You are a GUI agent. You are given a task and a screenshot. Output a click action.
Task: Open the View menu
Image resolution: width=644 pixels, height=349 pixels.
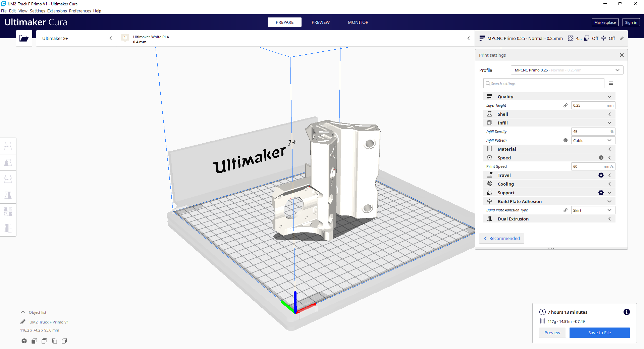[23, 11]
